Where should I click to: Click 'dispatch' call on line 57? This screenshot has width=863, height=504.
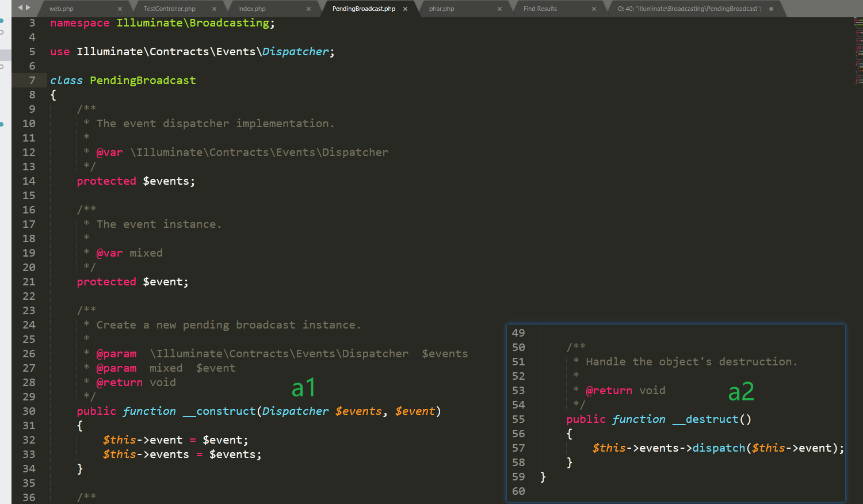coord(719,448)
